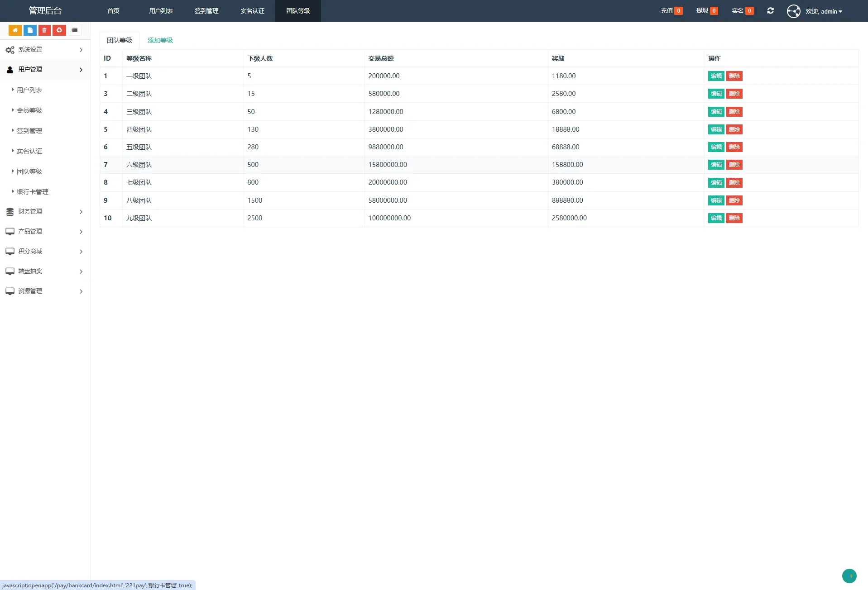Open 签到管理 in the top navigation
Image resolution: width=868 pixels, height=590 pixels.
click(x=206, y=11)
